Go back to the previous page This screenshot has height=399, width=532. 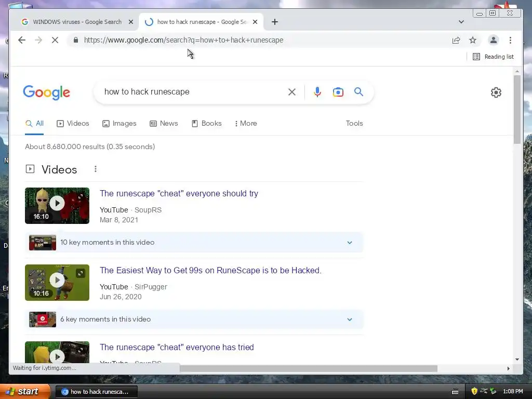[22, 40]
